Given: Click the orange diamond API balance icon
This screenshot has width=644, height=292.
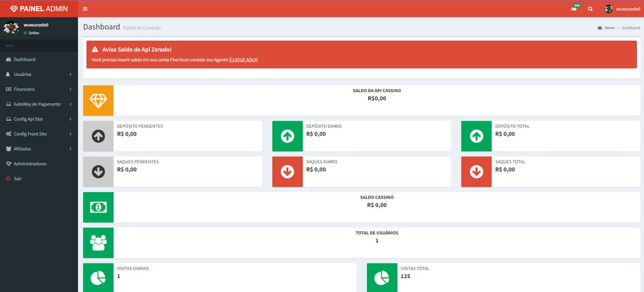Looking at the screenshot, I should pos(98,101).
